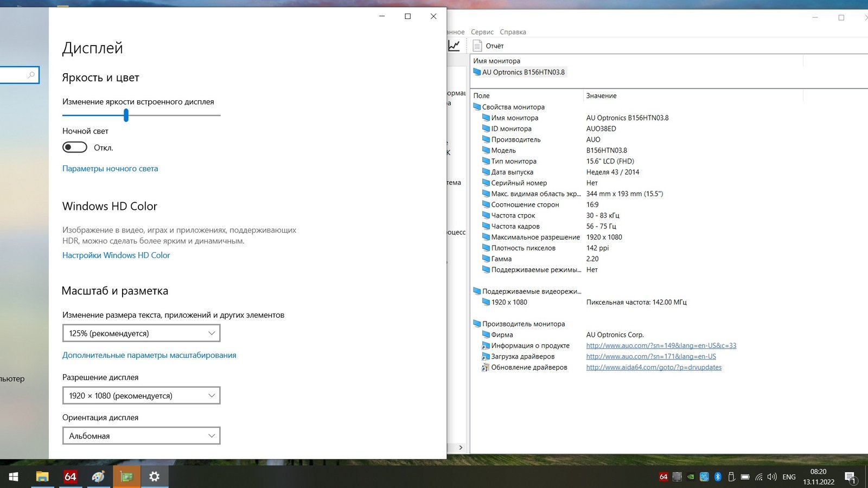Select the Серийный номер row
This screenshot has width=868, height=488.
coord(515,183)
